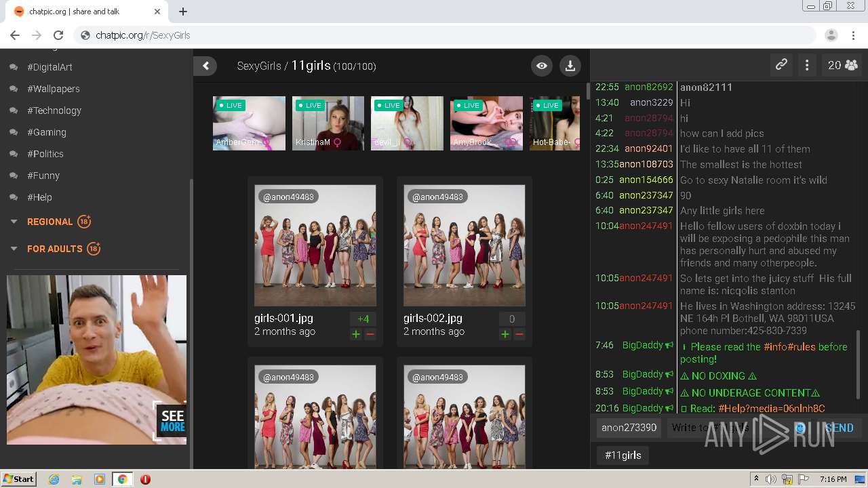Viewport: 868px width, 488px height.
Task: Click the SEE MORE ad button
Action: pyautogui.click(x=172, y=421)
